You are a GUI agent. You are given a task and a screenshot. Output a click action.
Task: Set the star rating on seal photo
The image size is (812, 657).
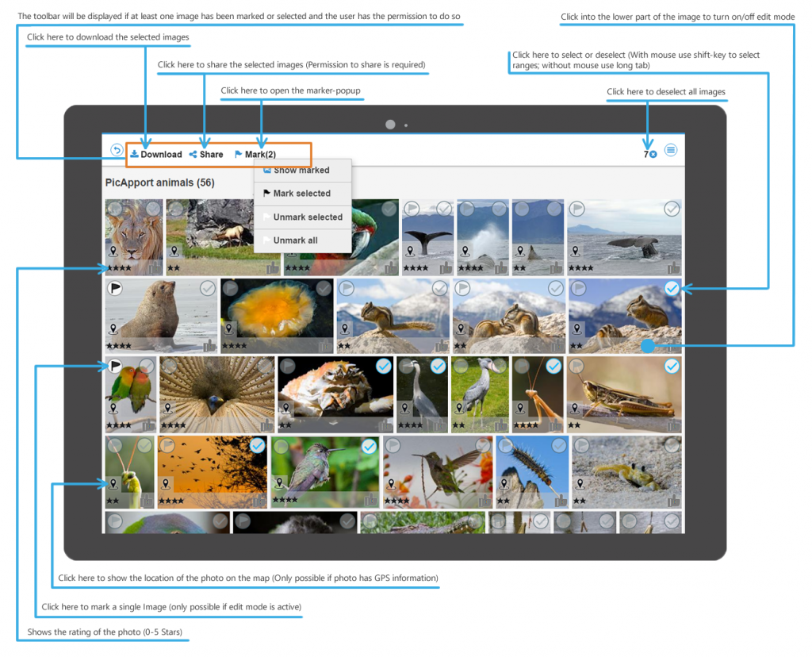(120, 346)
